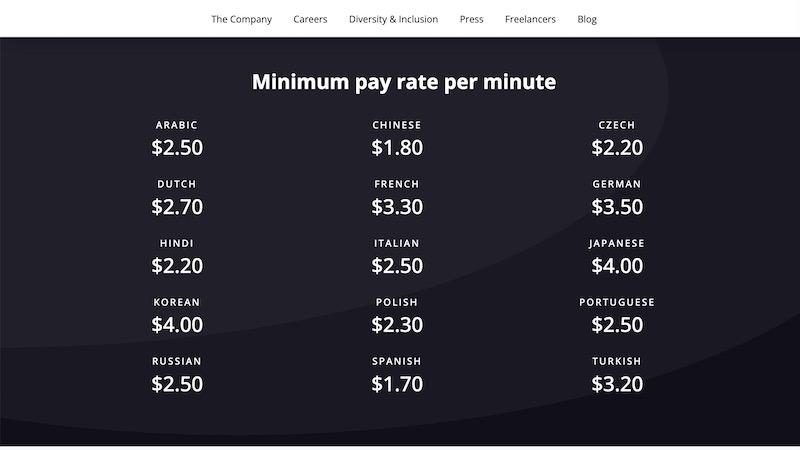This screenshot has height=450, width=800.
Task: Navigate to the Blog
Action: pyautogui.click(x=587, y=19)
